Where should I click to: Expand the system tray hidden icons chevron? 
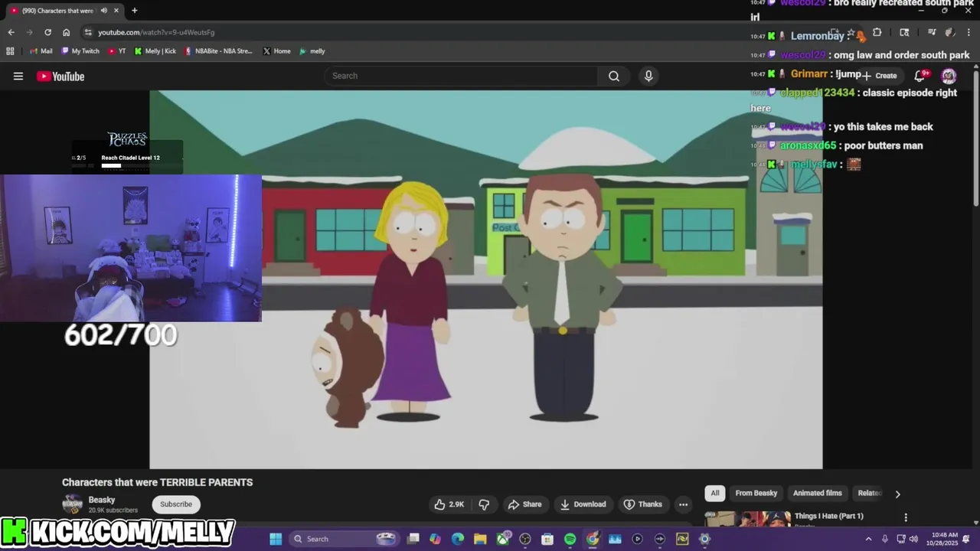coord(868,539)
